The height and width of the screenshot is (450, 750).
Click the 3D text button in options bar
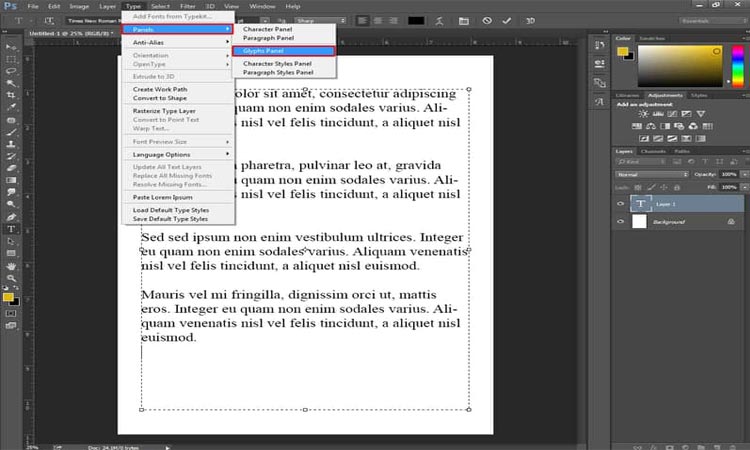[x=530, y=21]
